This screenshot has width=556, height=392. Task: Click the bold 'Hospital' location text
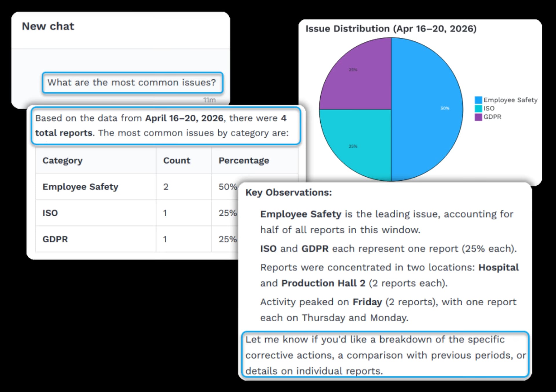(x=498, y=267)
